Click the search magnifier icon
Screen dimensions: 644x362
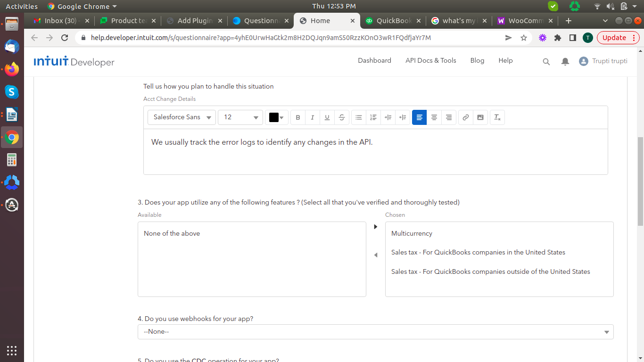(x=546, y=62)
